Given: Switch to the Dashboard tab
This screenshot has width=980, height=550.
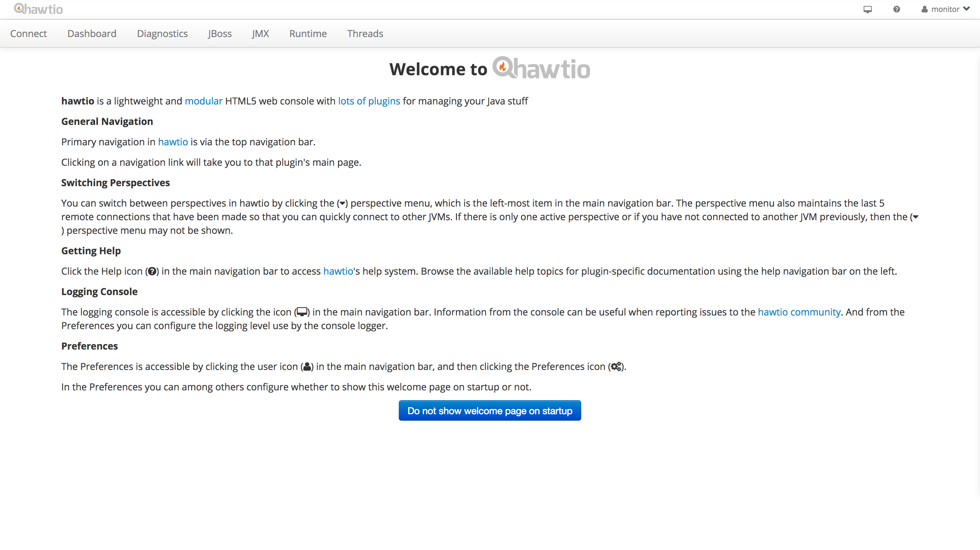Looking at the screenshot, I should [x=92, y=33].
